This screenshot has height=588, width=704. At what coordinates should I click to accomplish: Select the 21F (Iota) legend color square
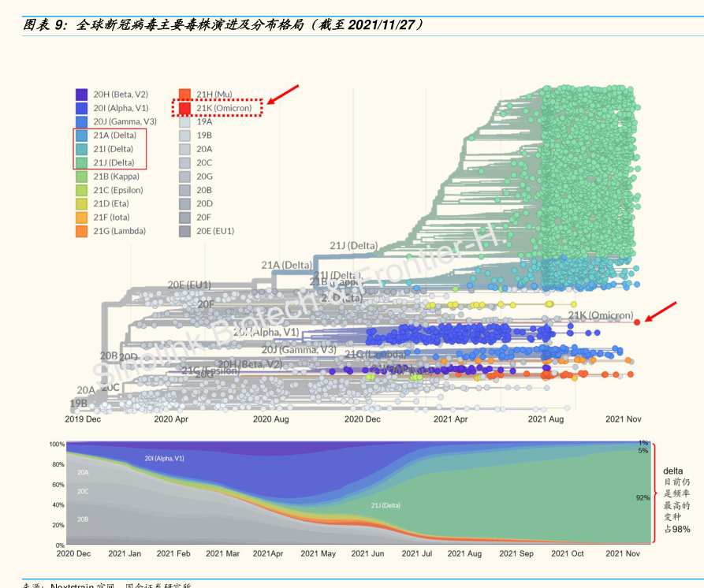click(81, 218)
